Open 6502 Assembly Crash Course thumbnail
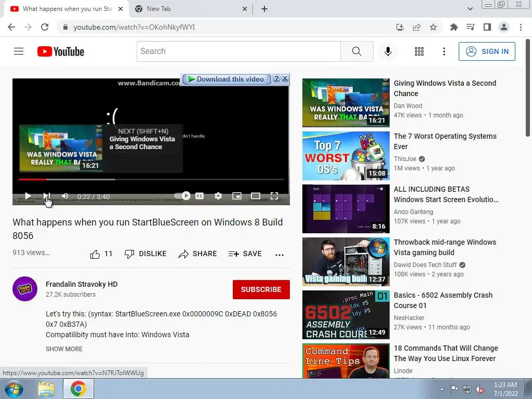The width and height of the screenshot is (532, 399). (345, 314)
